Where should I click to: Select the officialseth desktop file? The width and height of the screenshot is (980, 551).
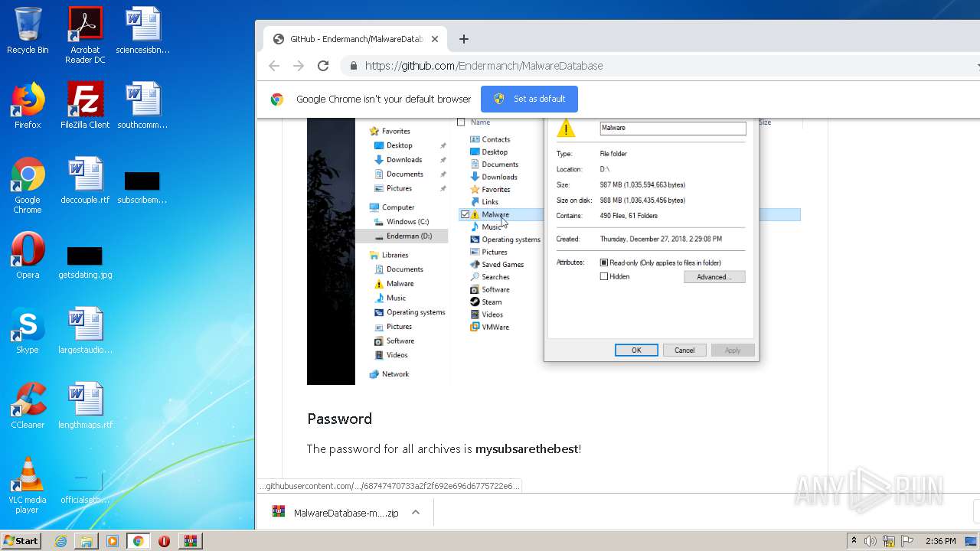(x=85, y=488)
